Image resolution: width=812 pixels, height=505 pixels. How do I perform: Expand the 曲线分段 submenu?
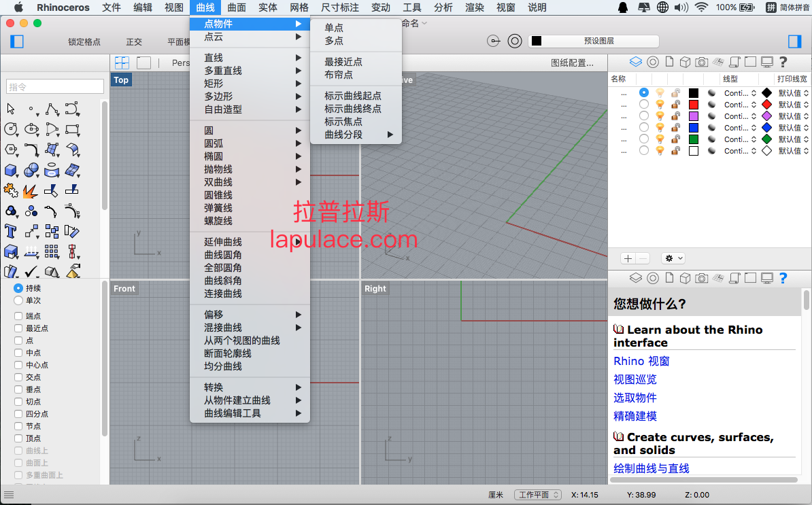(x=356, y=135)
